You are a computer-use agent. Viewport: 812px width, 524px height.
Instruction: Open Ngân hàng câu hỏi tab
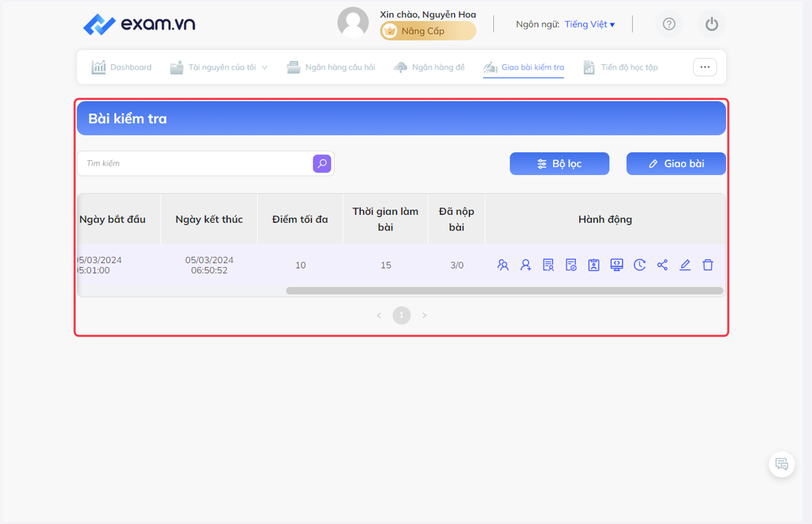(331, 68)
